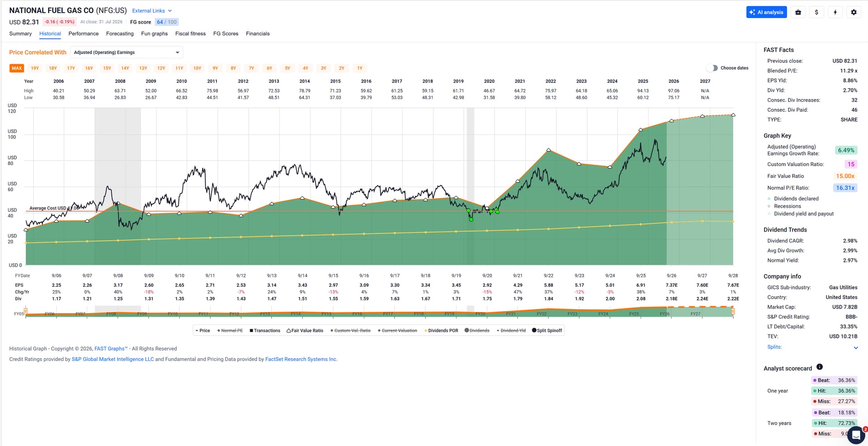Open the AI analysis panel

766,12
